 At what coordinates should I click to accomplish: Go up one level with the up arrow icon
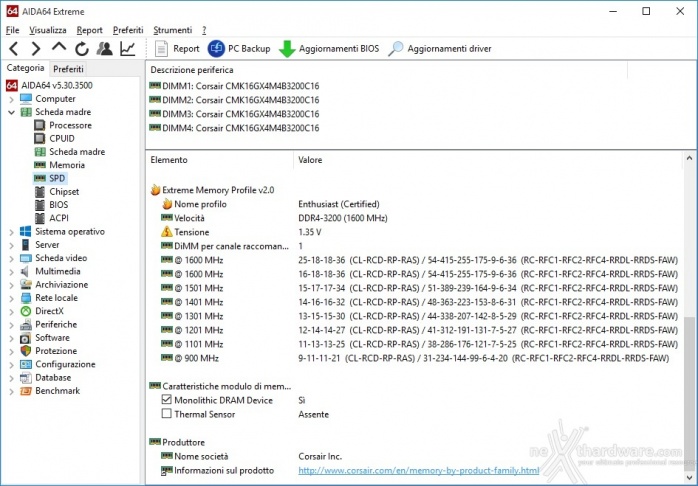(59, 47)
